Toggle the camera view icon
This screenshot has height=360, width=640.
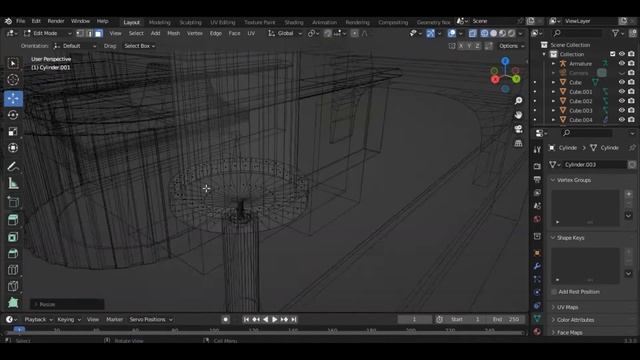(518, 129)
